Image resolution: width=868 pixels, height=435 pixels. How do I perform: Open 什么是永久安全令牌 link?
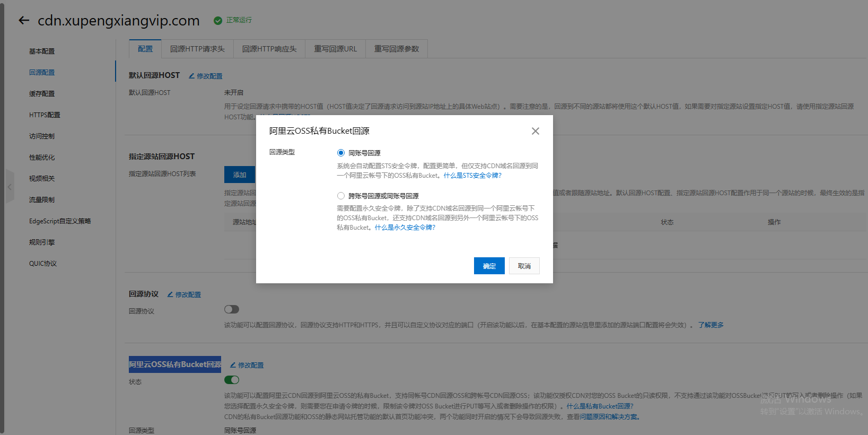[405, 228]
